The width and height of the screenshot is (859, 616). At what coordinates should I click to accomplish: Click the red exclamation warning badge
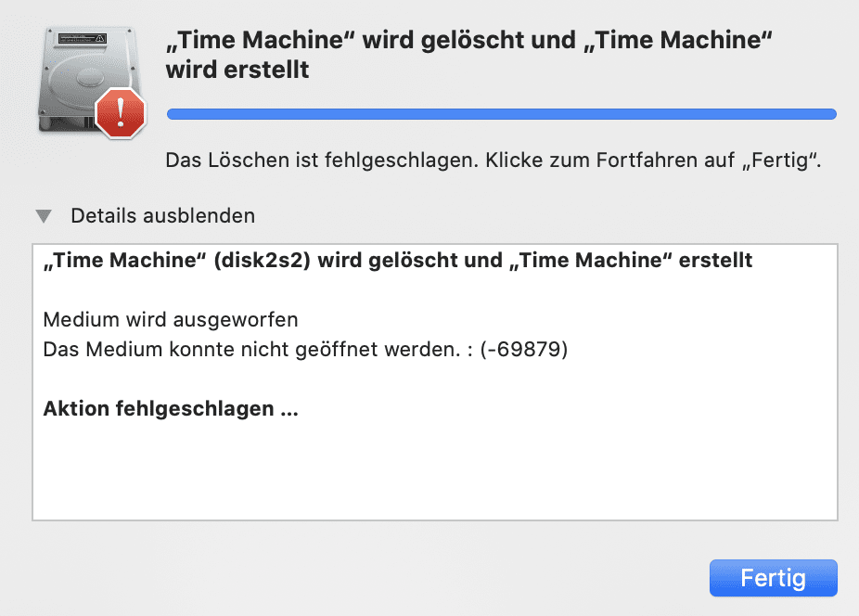121,112
